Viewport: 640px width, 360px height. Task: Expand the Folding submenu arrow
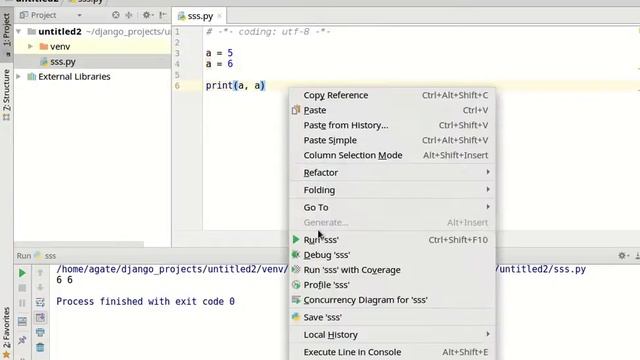[x=488, y=190]
